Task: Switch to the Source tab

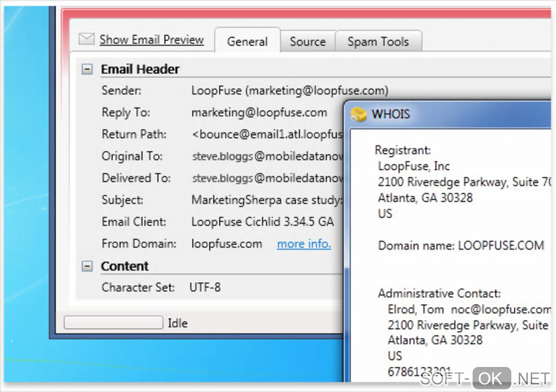Action: pos(308,41)
